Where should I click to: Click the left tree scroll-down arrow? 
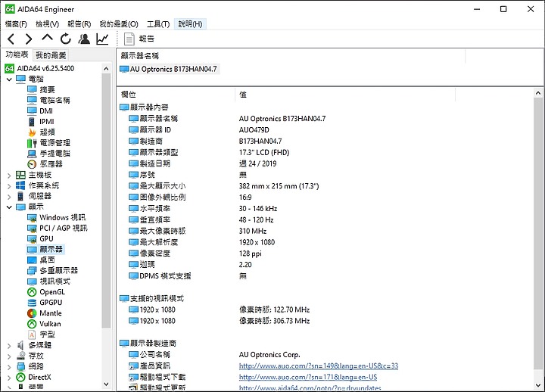click(x=107, y=384)
